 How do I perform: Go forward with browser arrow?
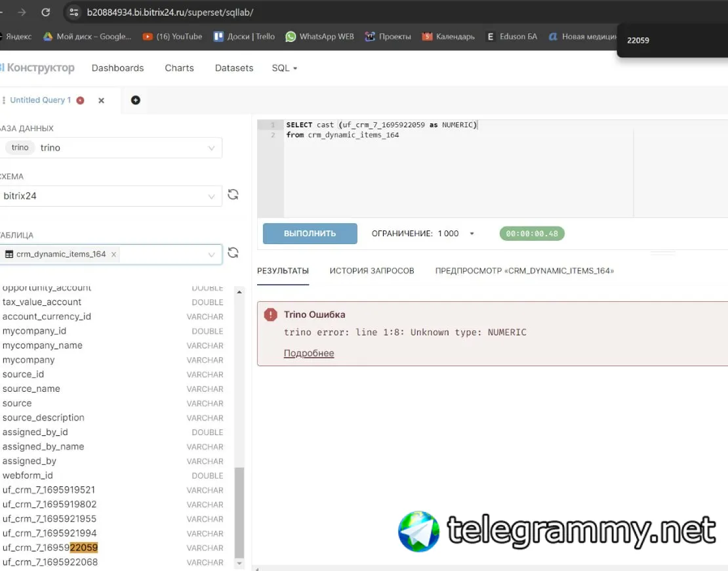coord(22,12)
